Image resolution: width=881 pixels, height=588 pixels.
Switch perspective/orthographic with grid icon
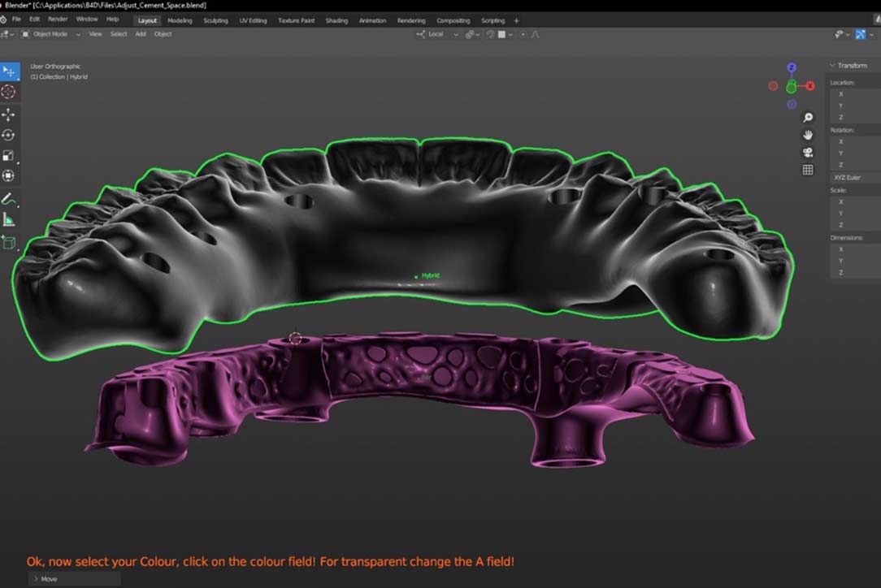[808, 170]
